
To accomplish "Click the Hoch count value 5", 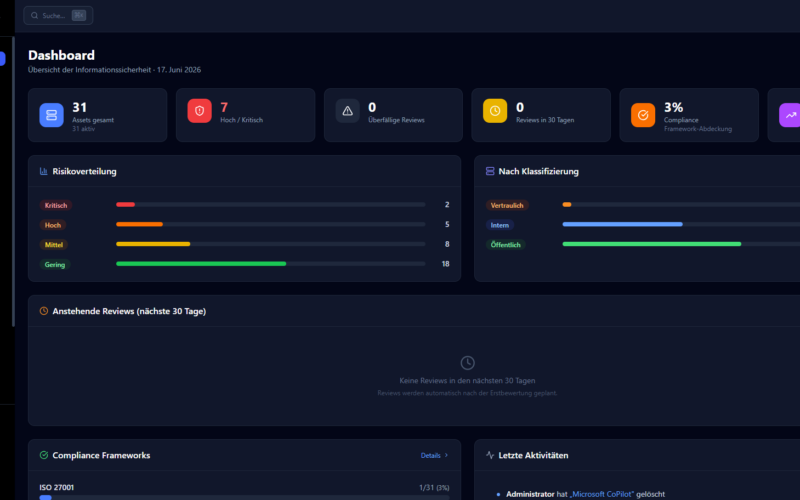I will [447, 224].
